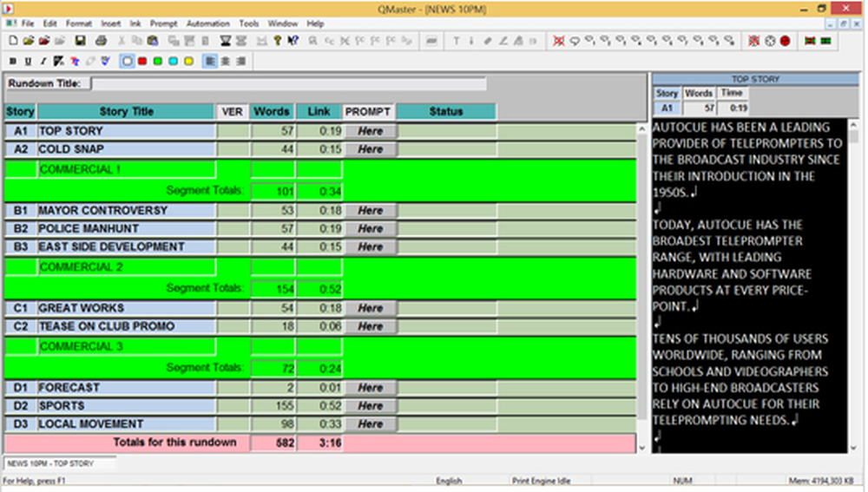Center align text
868x492 pixels.
click(x=226, y=62)
